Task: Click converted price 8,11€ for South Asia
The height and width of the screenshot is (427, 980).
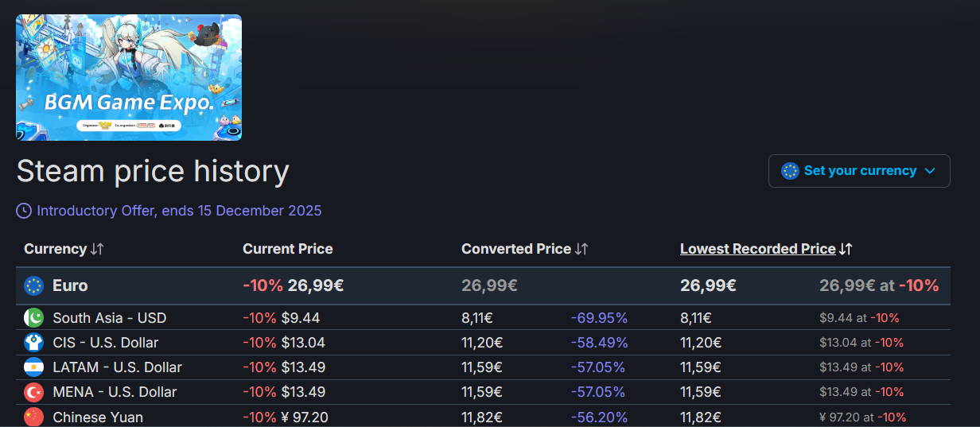Action: (x=477, y=318)
